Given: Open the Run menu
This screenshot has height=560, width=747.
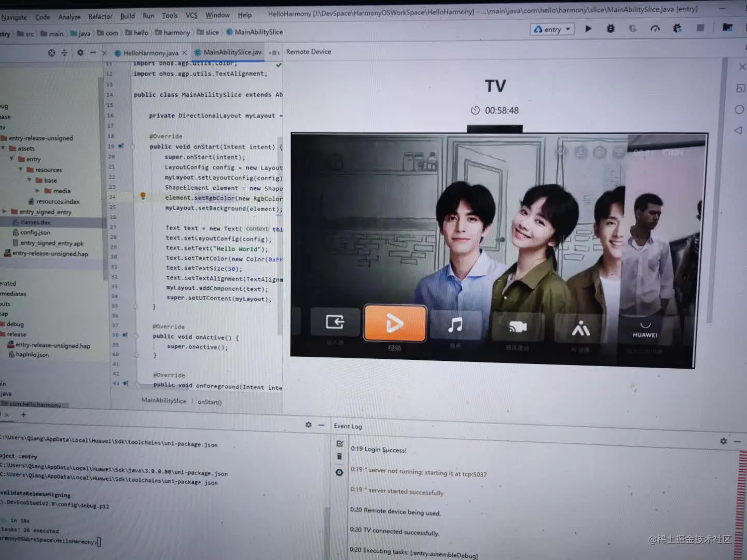Looking at the screenshot, I should click(148, 16).
